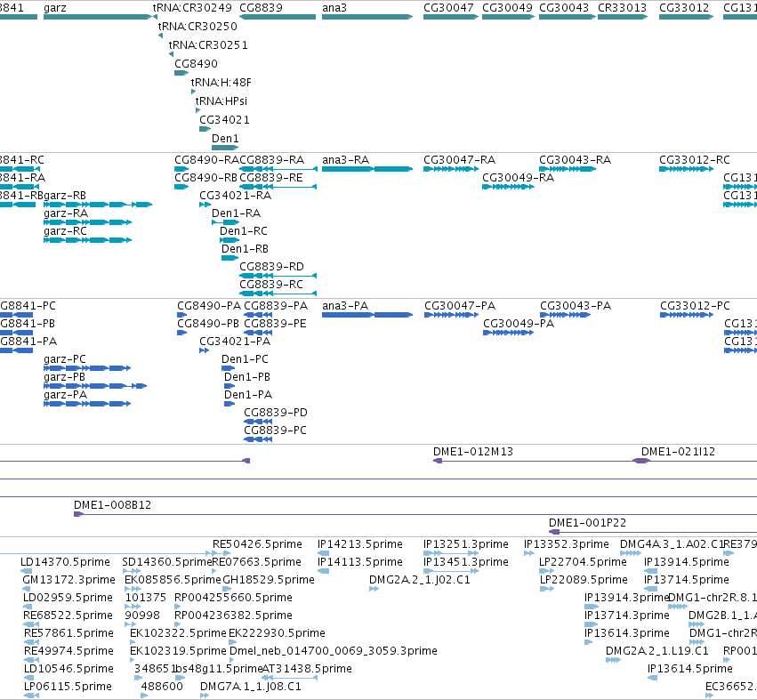Screen dimensions: 757x700
Task: Select the Den1-PC protein
Action: pyautogui.click(x=229, y=368)
